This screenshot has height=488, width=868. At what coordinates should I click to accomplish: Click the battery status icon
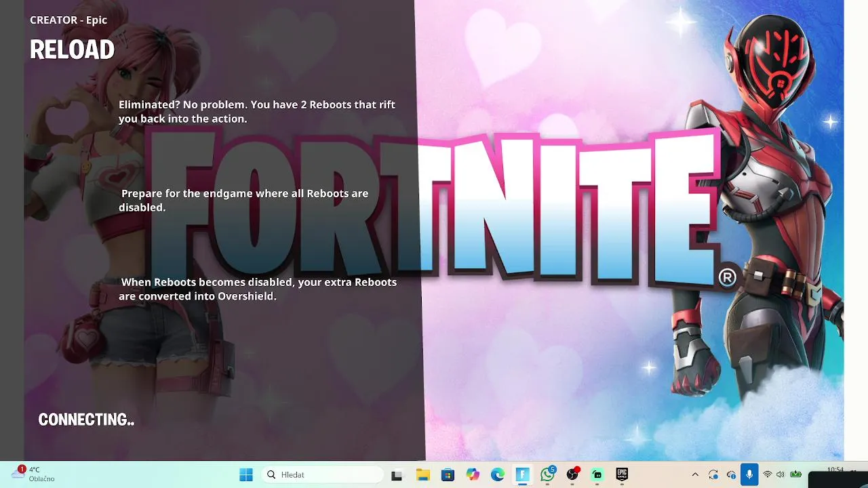point(796,475)
